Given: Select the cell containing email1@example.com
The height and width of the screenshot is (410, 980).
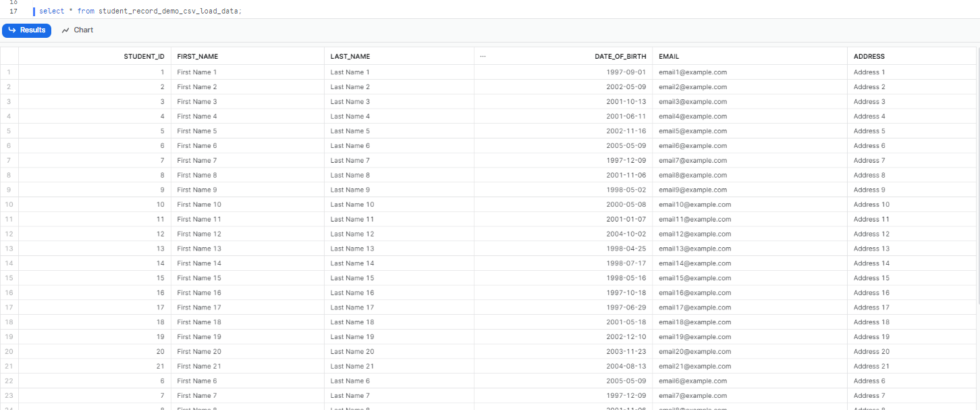Looking at the screenshot, I should 692,72.
